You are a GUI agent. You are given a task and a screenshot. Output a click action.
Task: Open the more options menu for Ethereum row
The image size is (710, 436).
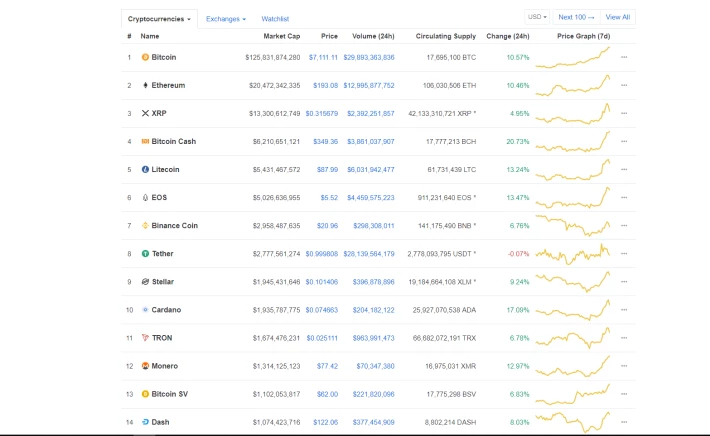tap(624, 85)
